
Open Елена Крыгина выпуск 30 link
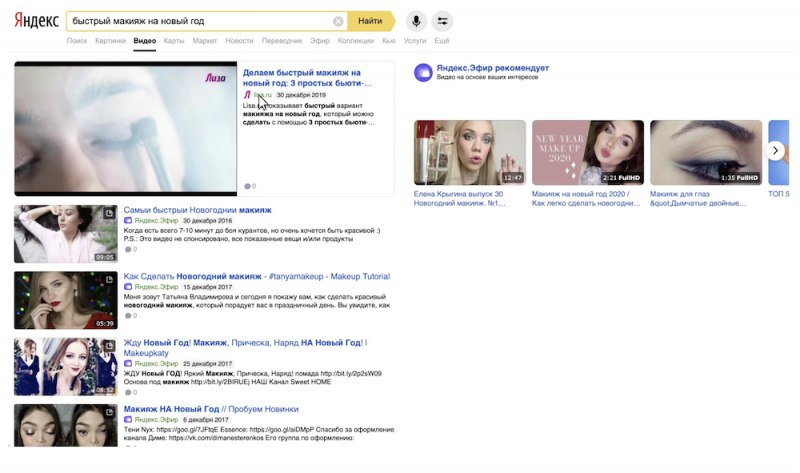(x=460, y=198)
